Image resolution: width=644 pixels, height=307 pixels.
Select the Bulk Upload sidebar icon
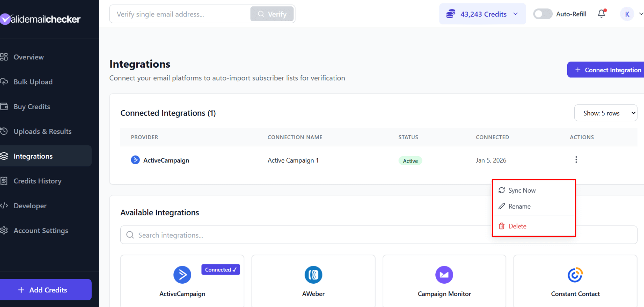[5, 81]
